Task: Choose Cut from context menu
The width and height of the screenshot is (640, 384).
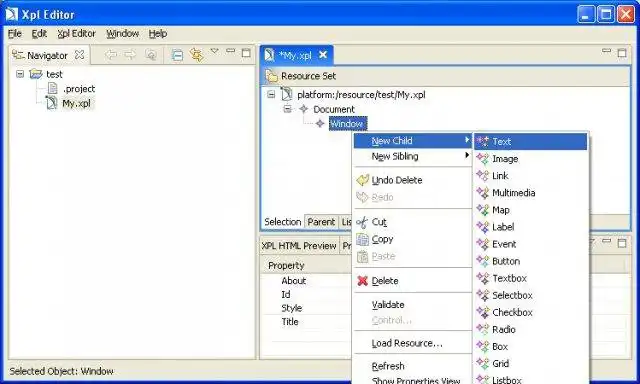Action: pos(412,222)
